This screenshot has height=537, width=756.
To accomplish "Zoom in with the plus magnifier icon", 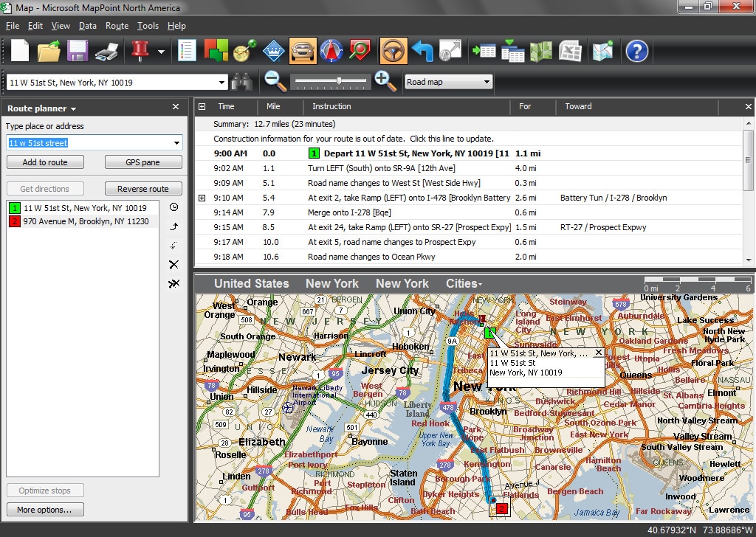I will [x=385, y=81].
